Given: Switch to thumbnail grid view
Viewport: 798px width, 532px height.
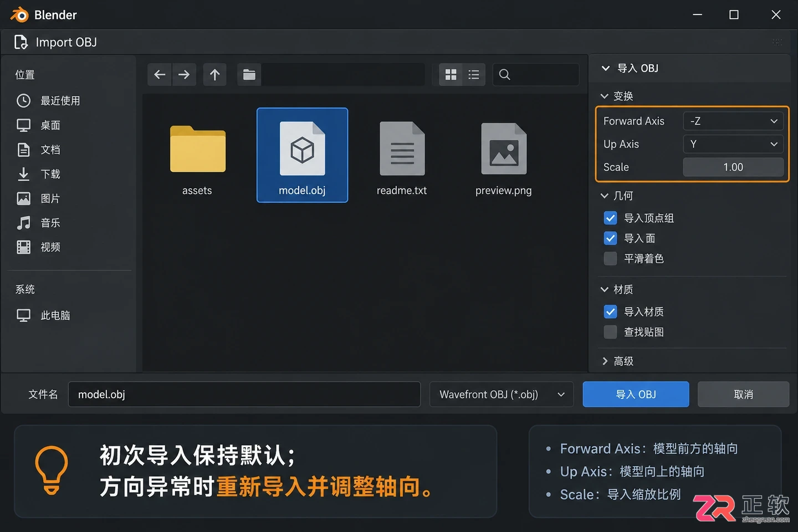Looking at the screenshot, I should point(451,74).
